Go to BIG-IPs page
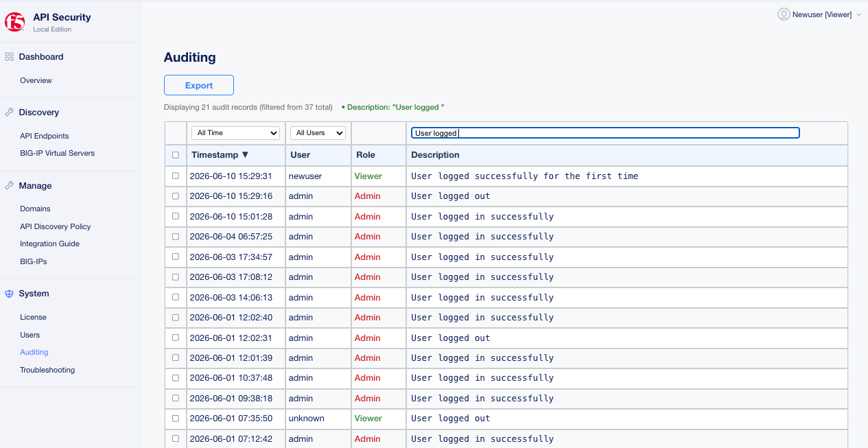This screenshot has width=868, height=448. coord(34,261)
